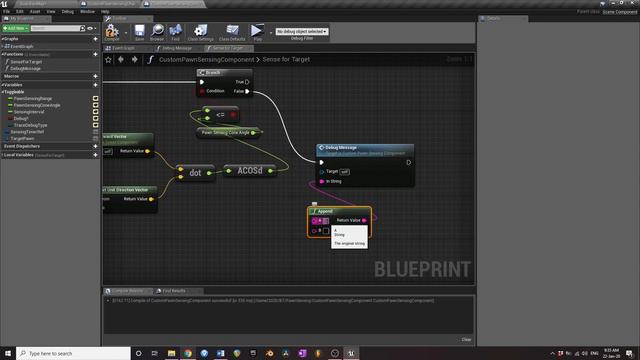
Task: Collapse the Functions section
Action: pyautogui.click(x=2, y=54)
